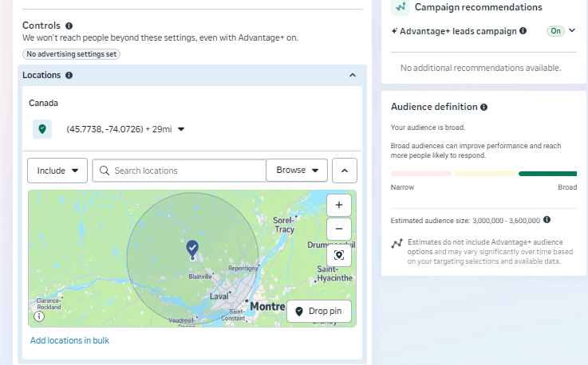Click the recenter map location icon
Viewport: 588px width, 365px height.
(x=339, y=255)
